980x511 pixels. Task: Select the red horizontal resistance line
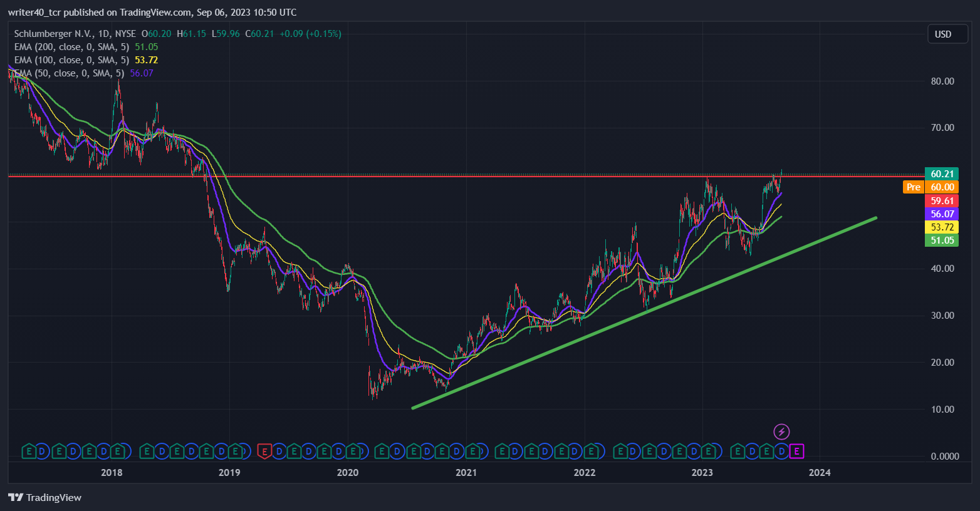tap(466, 177)
